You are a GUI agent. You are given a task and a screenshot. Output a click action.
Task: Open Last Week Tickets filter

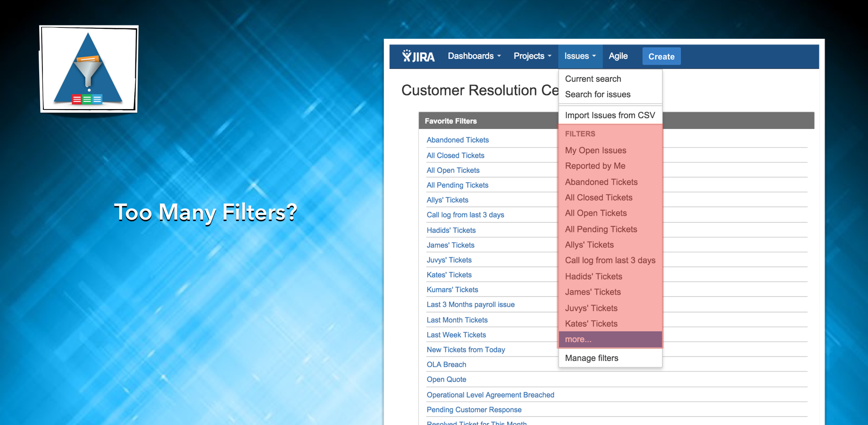click(x=456, y=335)
